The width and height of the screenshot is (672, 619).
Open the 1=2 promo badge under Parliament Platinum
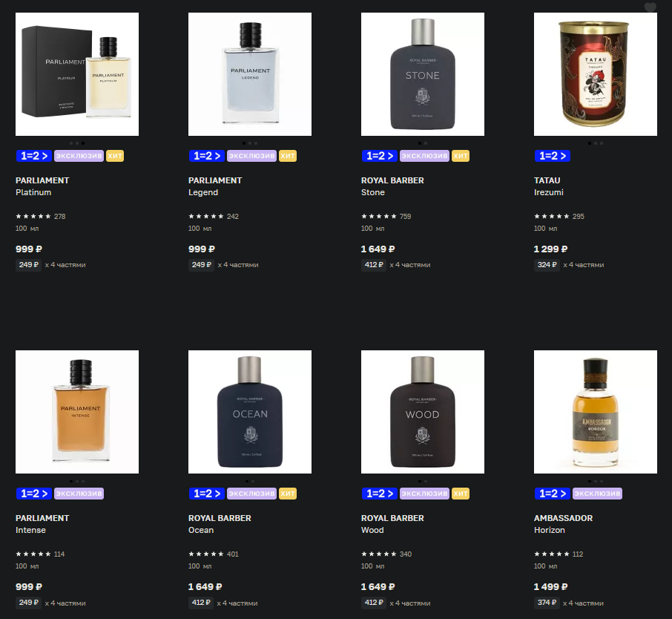[x=34, y=156]
